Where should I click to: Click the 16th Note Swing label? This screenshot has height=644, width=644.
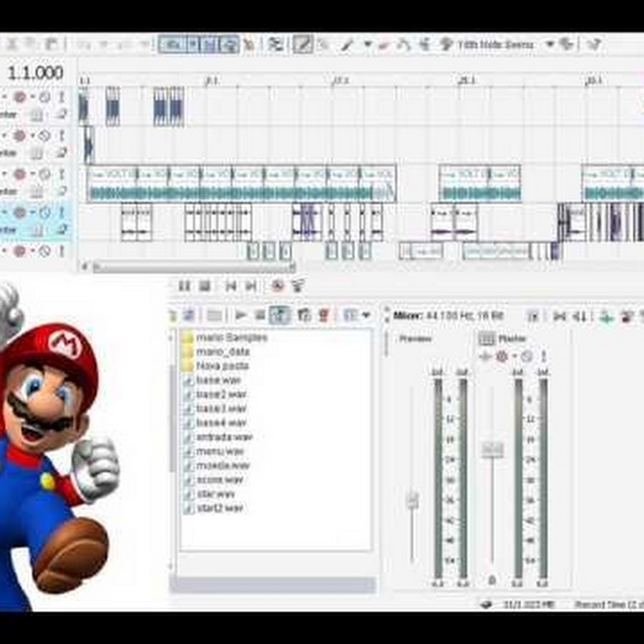point(495,44)
